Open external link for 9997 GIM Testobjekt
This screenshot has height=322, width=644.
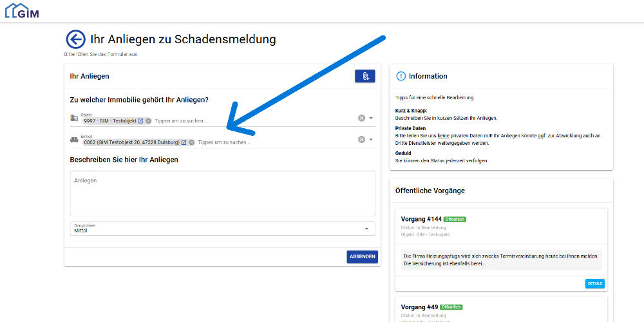click(x=140, y=121)
